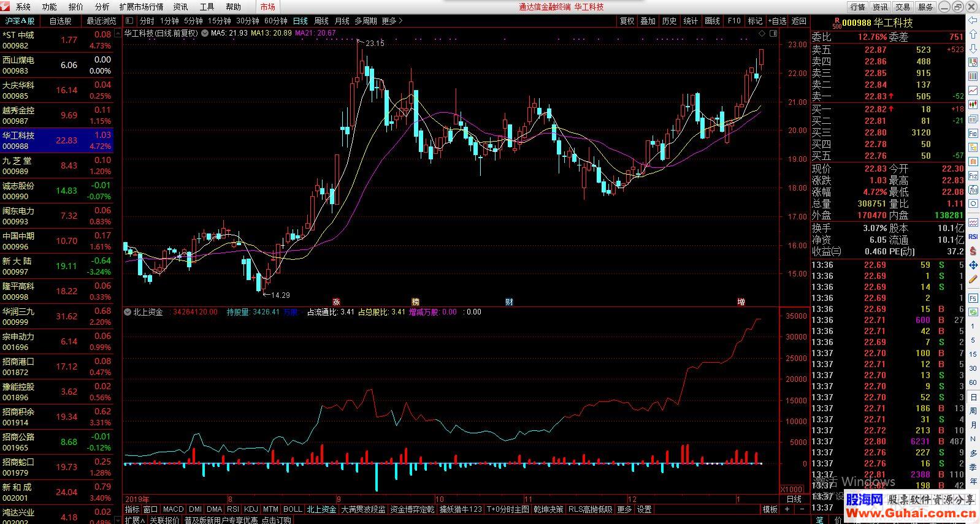Switch chart to 分时 period
Image resolution: width=980 pixels, height=524 pixels.
(x=147, y=21)
